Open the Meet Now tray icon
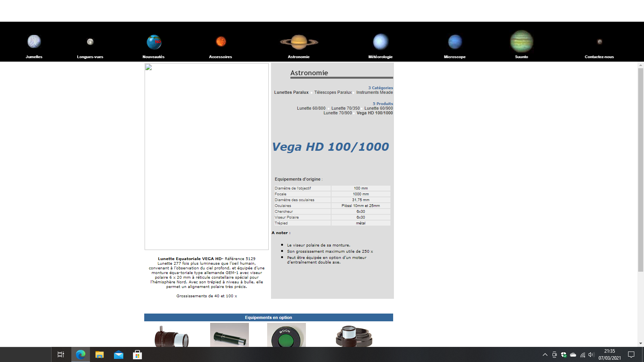The image size is (644, 362). pyautogui.click(x=554, y=355)
